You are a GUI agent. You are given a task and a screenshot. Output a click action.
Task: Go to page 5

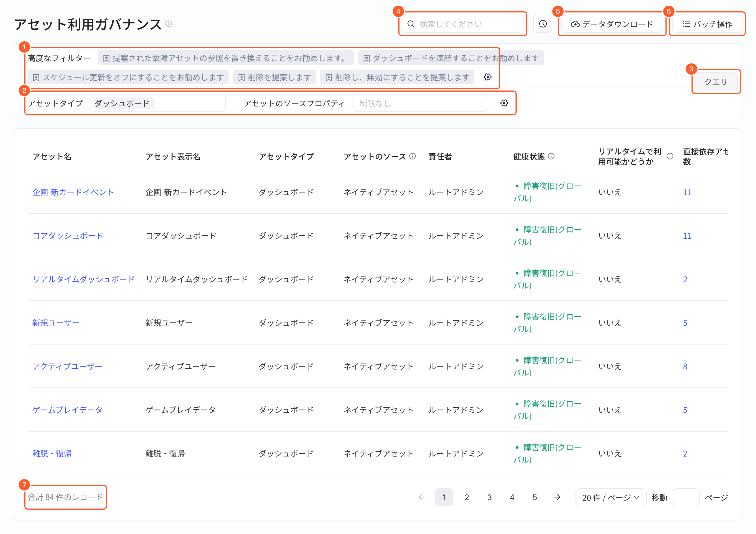pyautogui.click(x=535, y=497)
